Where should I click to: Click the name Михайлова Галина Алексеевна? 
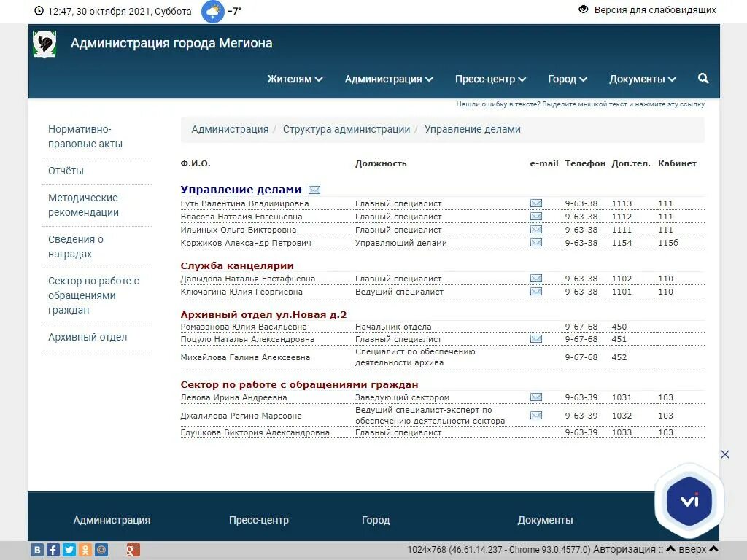[245, 357]
